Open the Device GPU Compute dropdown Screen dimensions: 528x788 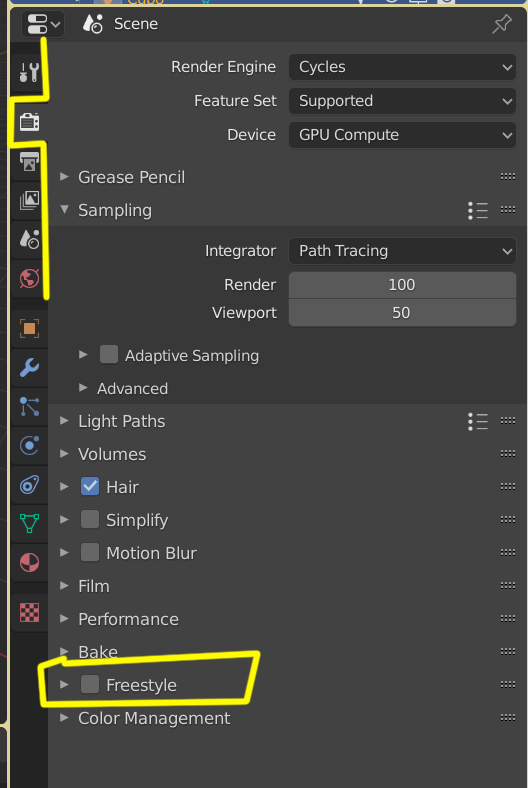[402, 135]
